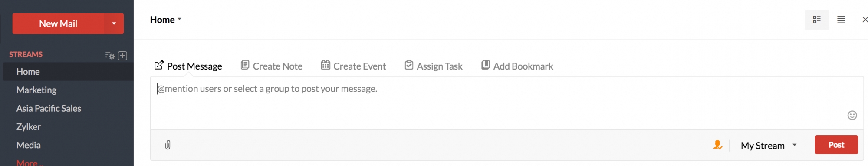Open streams settings gear icon
The width and height of the screenshot is (868, 166).
click(x=110, y=56)
